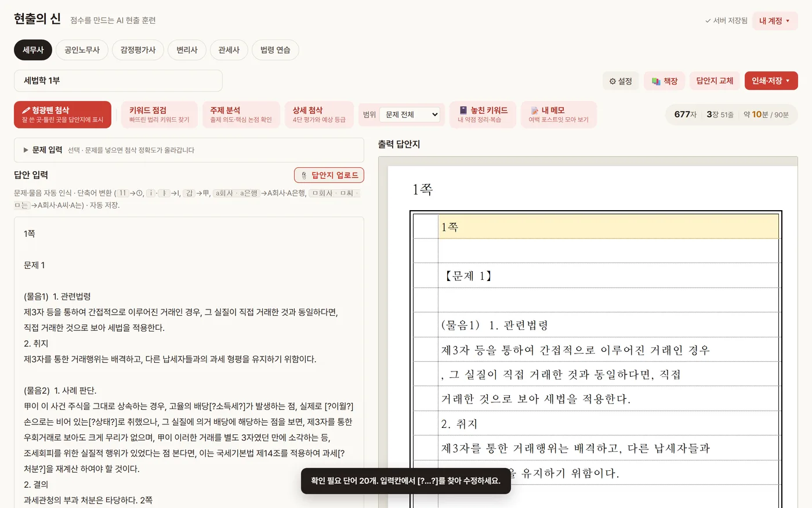
Task: Switch to the 공인노무사 tab
Action: click(x=82, y=50)
